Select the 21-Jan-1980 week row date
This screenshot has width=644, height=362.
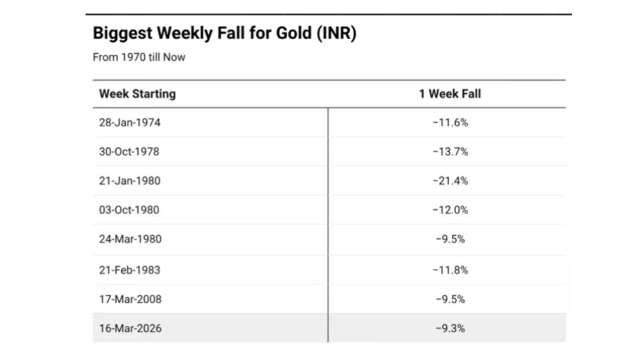click(x=130, y=180)
